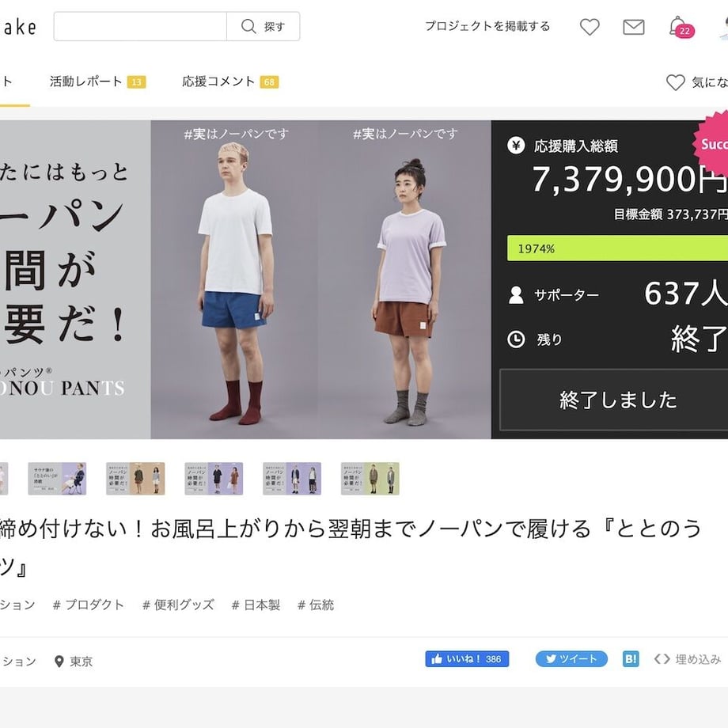Click the clock icon beside 残り
Image resolution: width=728 pixels, height=728 pixels.
[x=516, y=339]
